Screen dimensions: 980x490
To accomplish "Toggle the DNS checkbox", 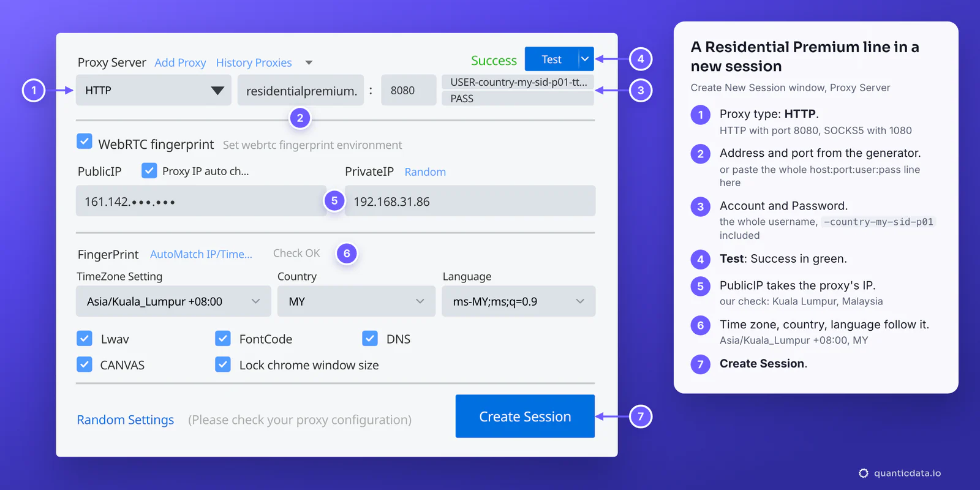I will 370,338.
